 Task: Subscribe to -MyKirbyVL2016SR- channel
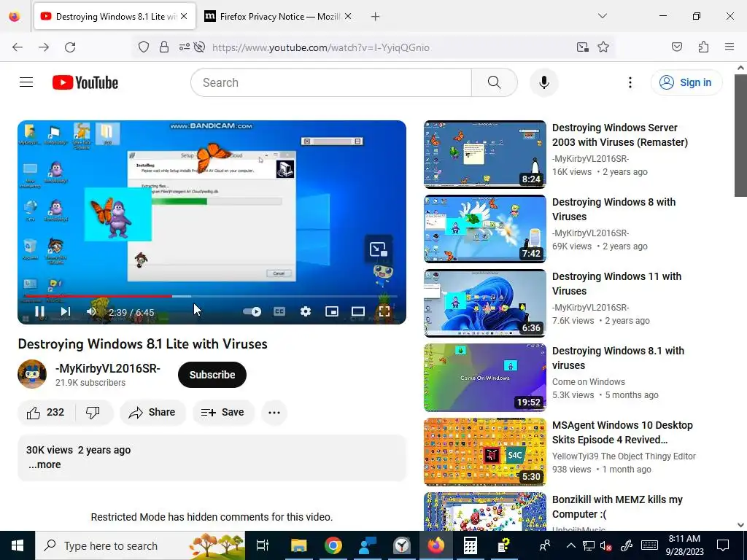(212, 375)
